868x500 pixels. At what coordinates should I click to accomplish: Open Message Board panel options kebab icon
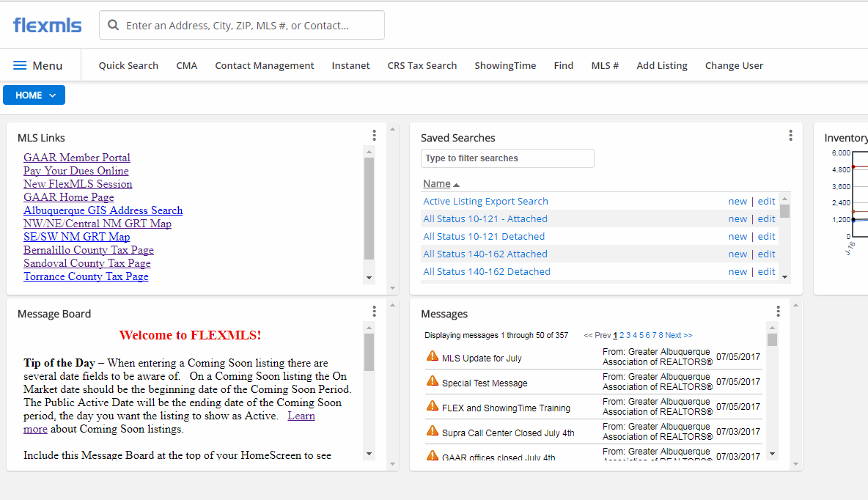pyautogui.click(x=374, y=312)
